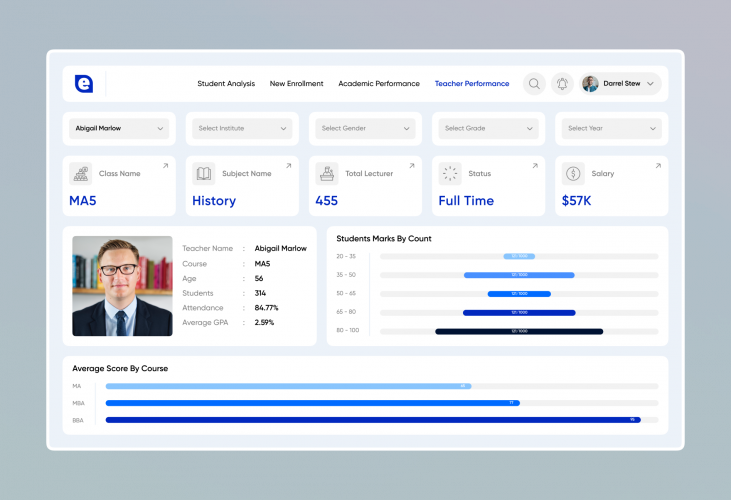Click the 80 - 100 marks bar
The width and height of the screenshot is (731, 500).
(519, 331)
